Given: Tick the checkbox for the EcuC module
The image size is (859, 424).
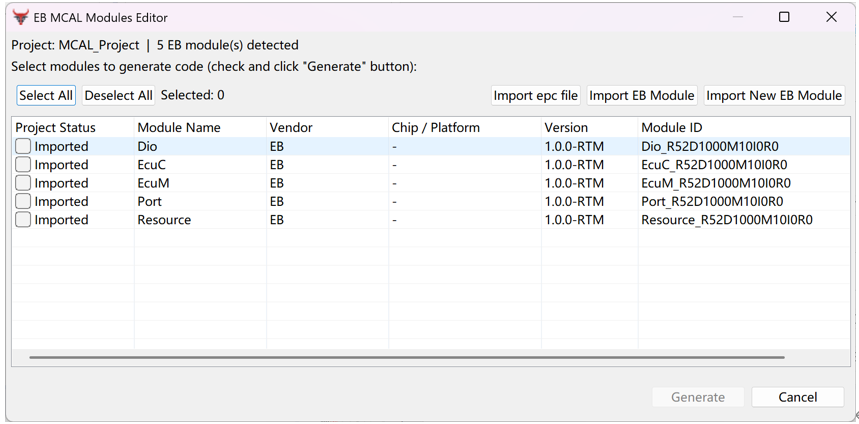Looking at the screenshot, I should click(23, 164).
